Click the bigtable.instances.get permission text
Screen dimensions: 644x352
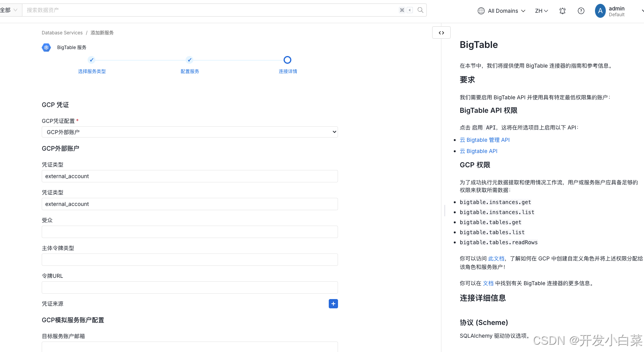point(495,202)
